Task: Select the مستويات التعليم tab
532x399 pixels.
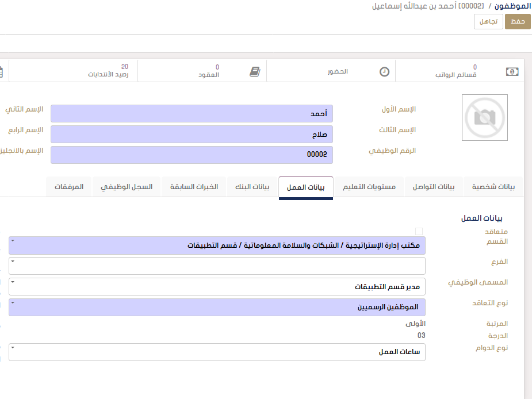Action: [369, 187]
